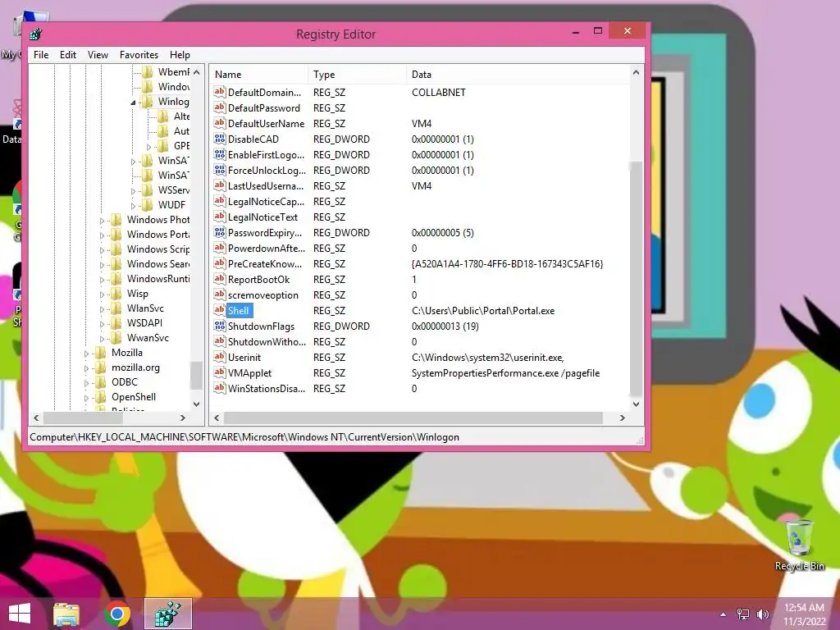Click the tree pane down scroll arrow

click(197, 404)
